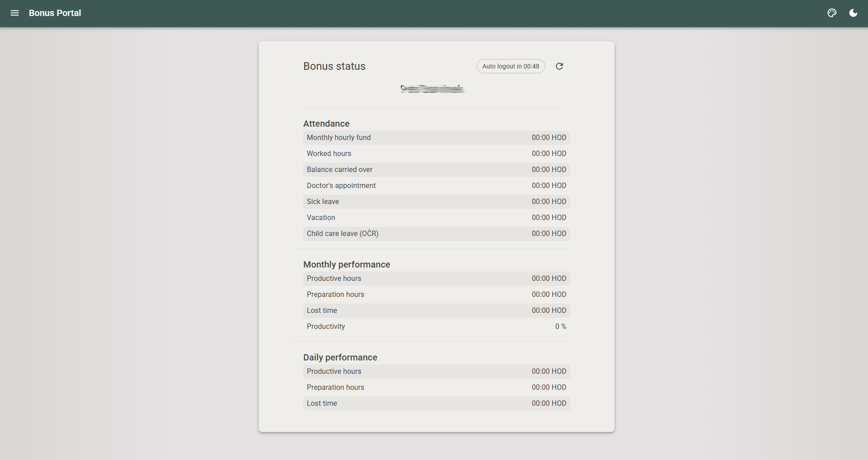This screenshot has height=460, width=868.
Task: Select the Sick leave row
Action: [x=436, y=202]
